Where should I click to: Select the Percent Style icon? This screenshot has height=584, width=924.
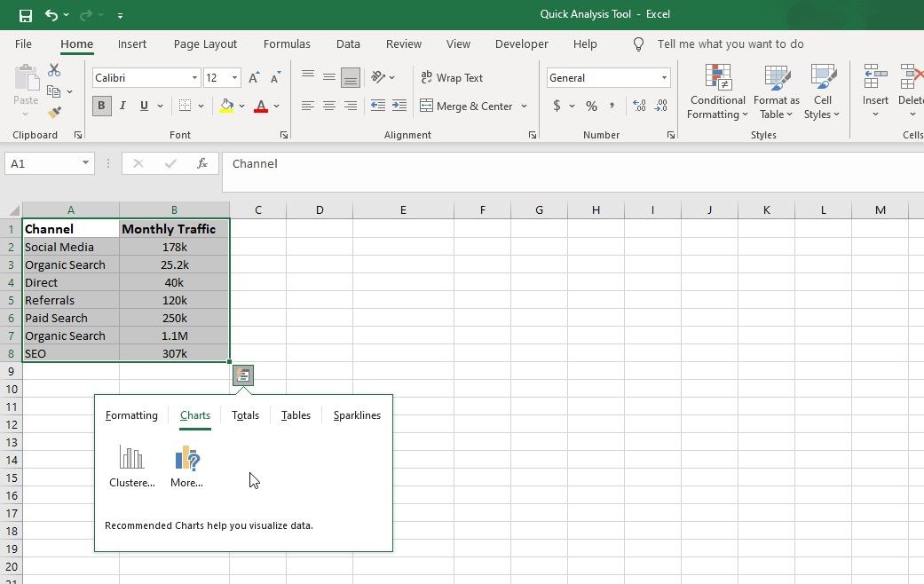tap(590, 106)
